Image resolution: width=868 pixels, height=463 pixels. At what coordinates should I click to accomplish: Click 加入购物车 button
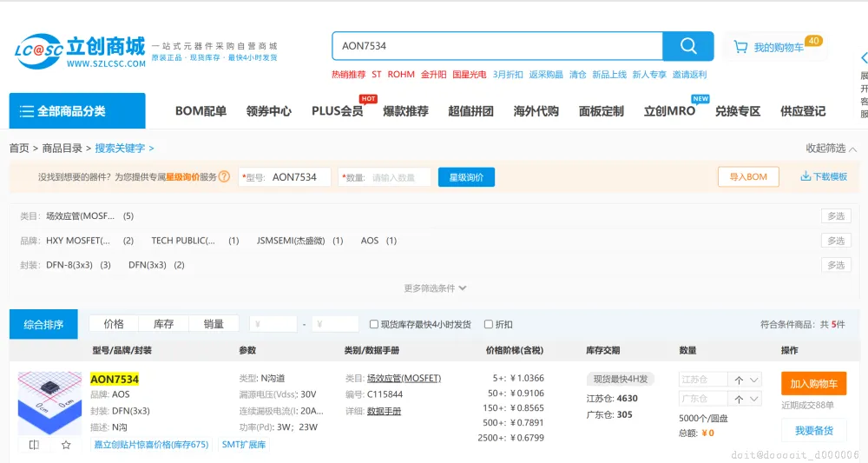tap(814, 383)
